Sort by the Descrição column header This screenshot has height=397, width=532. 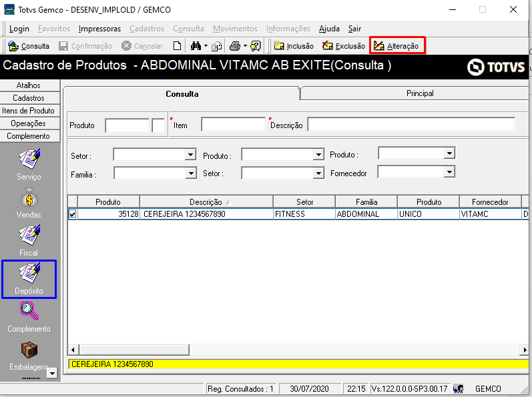[x=206, y=202]
